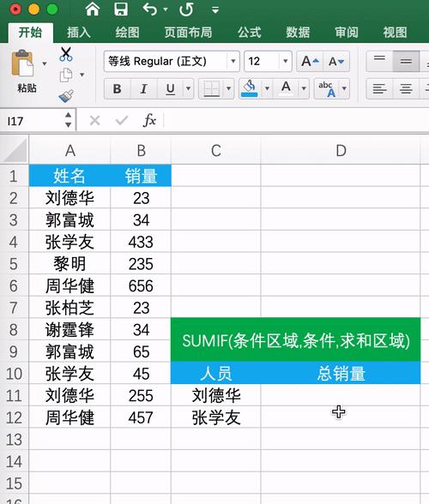
Task: Open the undo history dropdown arrow
Action: [x=166, y=9]
